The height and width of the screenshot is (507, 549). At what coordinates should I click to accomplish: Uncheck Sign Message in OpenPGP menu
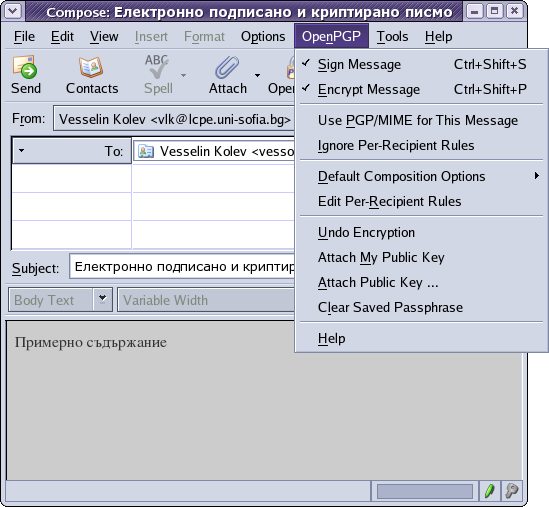pyautogui.click(x=422, y=64)
